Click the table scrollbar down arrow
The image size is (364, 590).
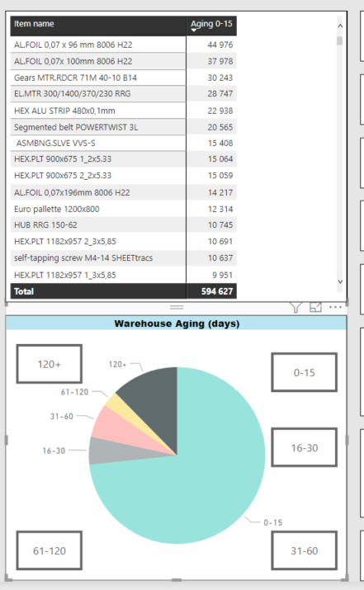point(340,281)
